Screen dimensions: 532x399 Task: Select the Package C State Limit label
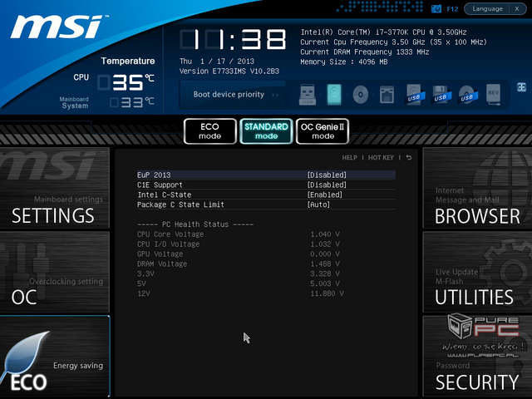180,204
